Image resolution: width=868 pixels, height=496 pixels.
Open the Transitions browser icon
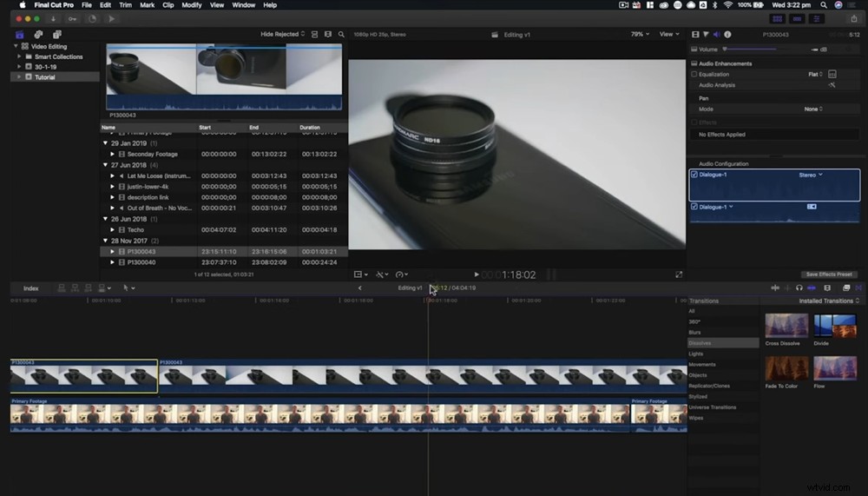tap(858, 288)
